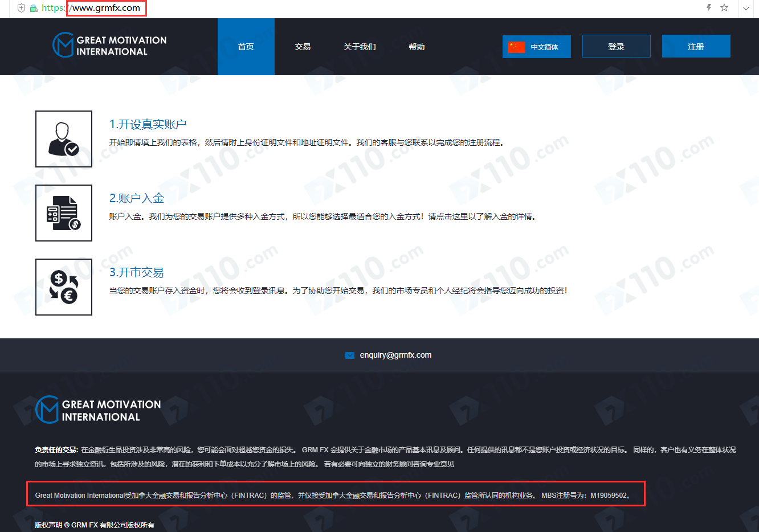
Task: Click the green padlock icon in address bar
Action: point(34,9)
